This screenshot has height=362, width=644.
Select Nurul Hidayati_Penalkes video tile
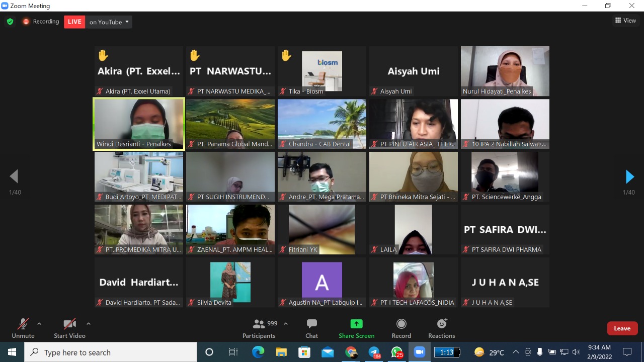(x=505, y=71)
